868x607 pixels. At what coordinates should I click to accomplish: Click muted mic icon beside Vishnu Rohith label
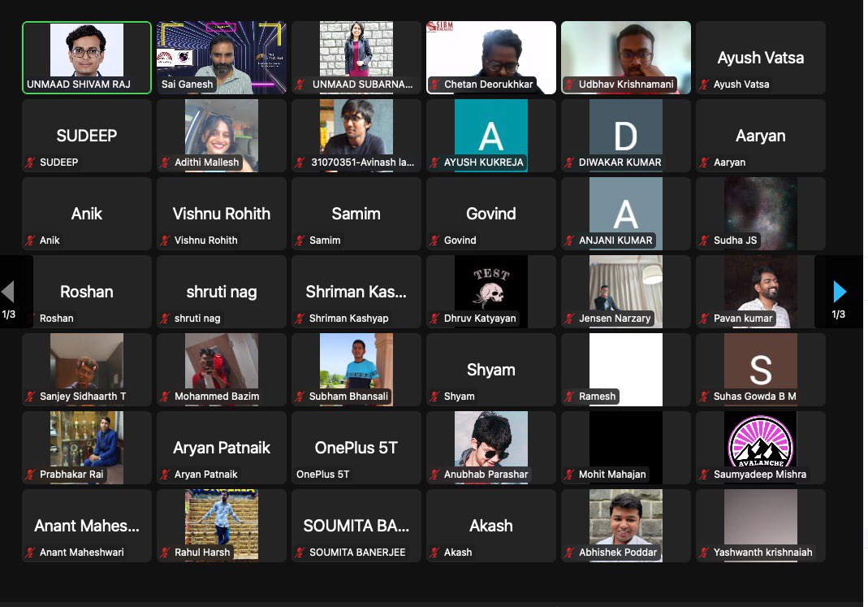click(x=165, y=241)
